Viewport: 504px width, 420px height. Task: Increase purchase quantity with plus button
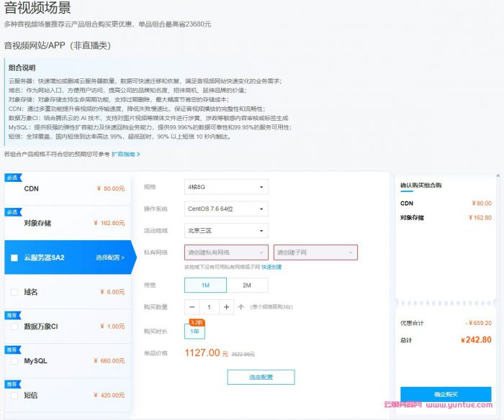point(226,307)
